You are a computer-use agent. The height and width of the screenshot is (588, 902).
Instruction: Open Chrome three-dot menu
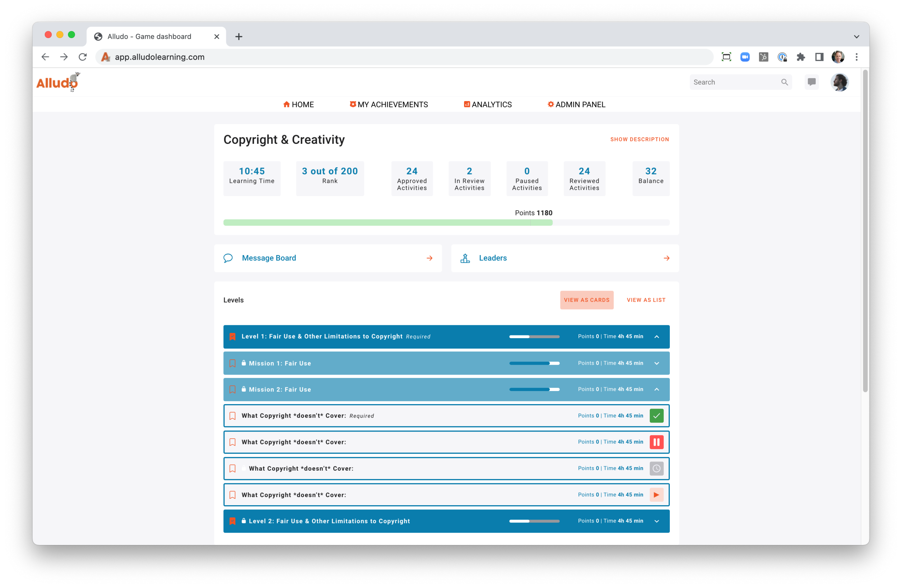coord(856,57)
